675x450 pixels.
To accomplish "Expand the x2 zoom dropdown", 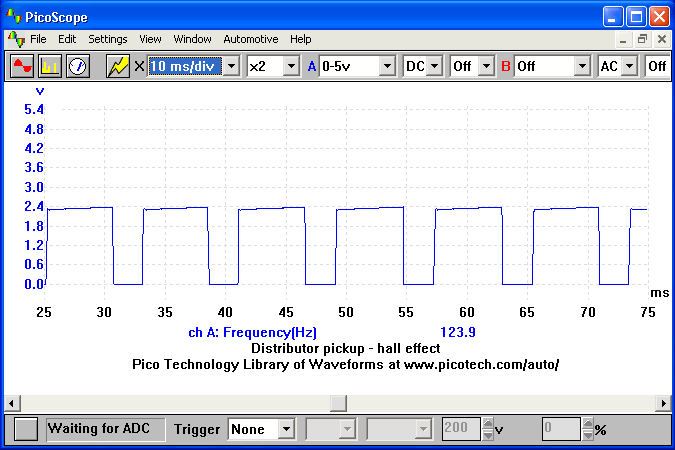I will tap(291, 66).
